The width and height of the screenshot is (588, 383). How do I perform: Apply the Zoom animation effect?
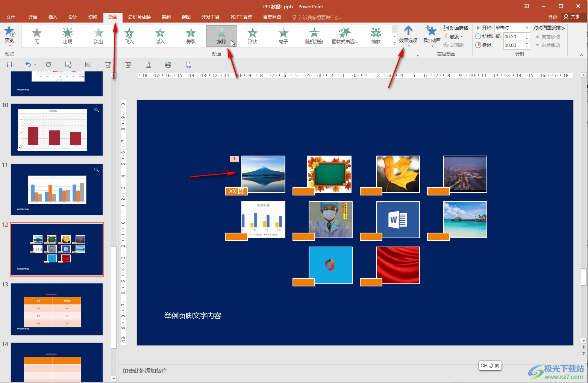[x=376, y=36]
